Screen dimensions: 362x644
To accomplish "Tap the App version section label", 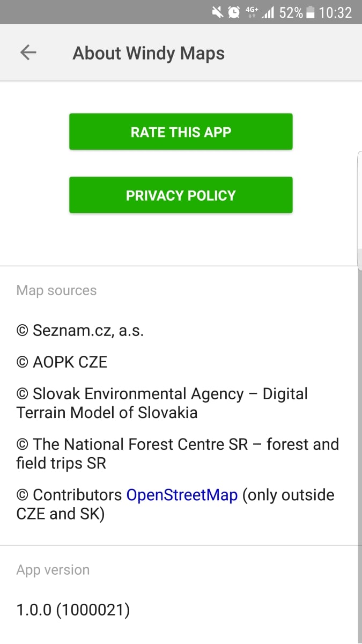I will tap(53, 569).
